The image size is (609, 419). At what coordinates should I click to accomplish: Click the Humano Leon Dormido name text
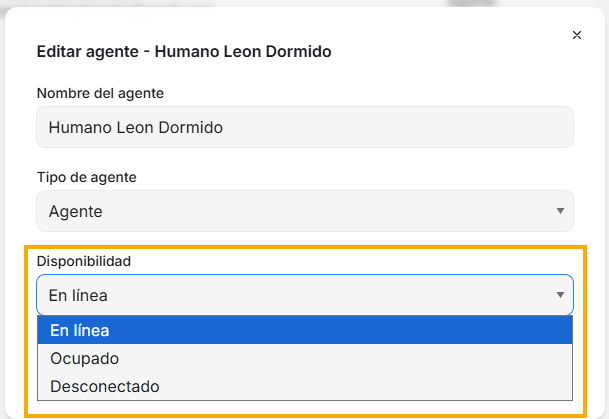135,128
